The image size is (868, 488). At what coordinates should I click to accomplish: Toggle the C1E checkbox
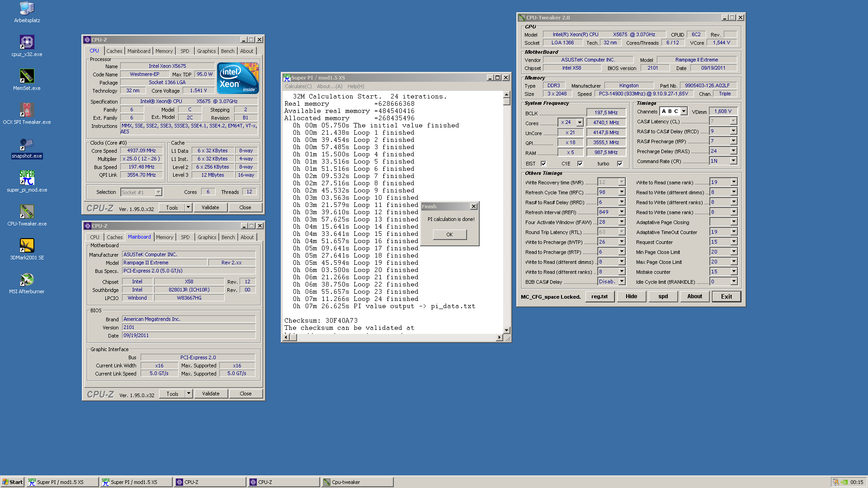coord(580,164)
